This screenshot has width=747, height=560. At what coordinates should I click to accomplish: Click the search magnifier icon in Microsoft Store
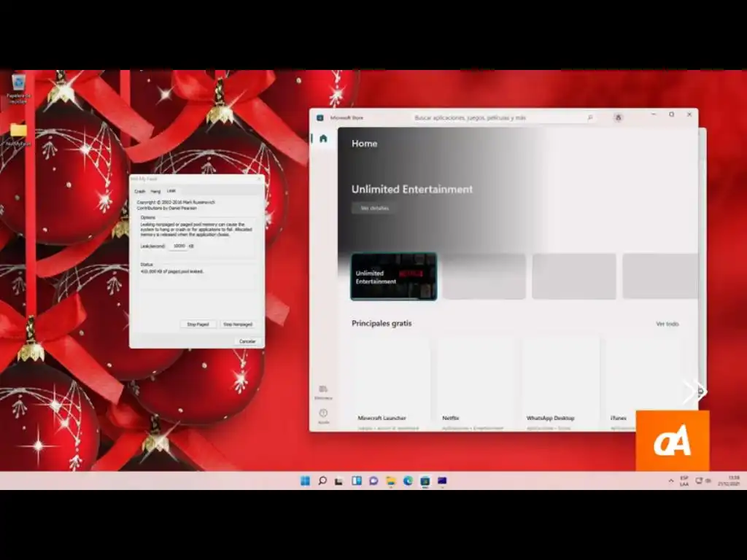pyautogui.click(x=590, y=117)
